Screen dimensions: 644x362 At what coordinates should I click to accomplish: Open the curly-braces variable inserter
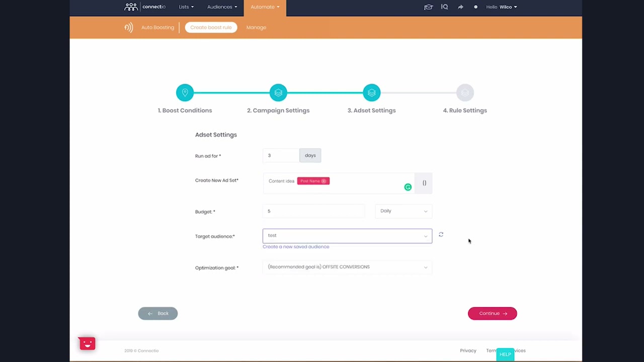tap(424, 183)
